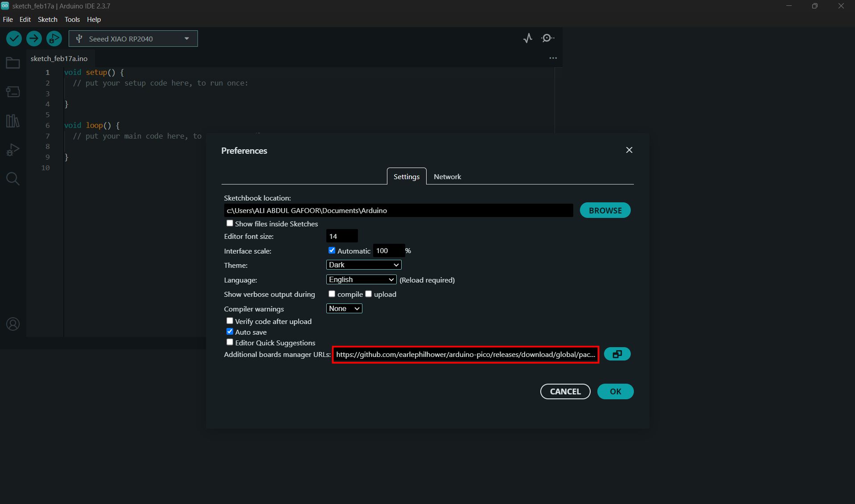Restore down the Arduino IDE window

pos(814,6)
